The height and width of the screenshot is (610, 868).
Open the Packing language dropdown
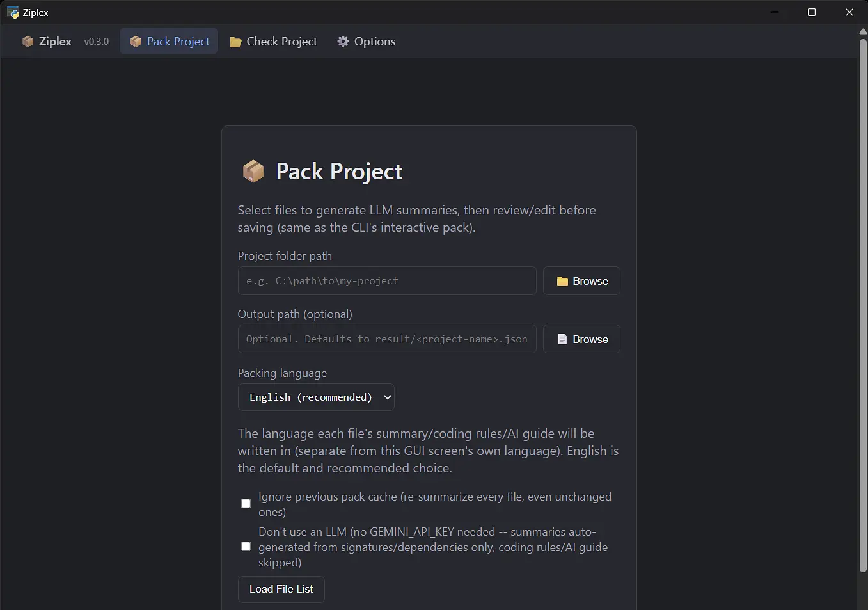tap(316, 397)
